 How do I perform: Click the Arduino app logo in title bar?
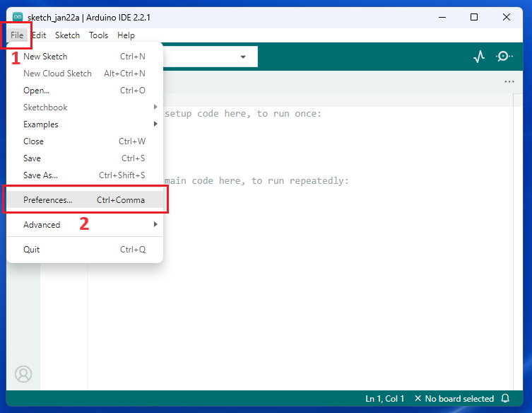(18, 17)
